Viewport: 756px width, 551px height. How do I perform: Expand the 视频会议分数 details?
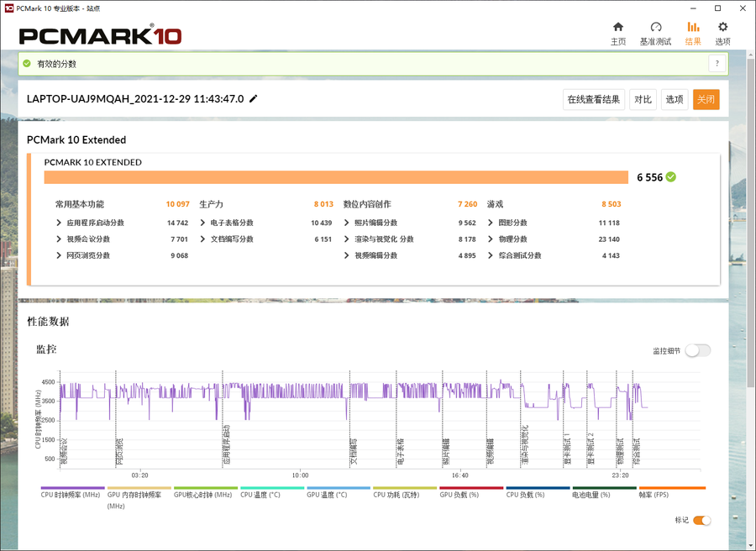coord(59,239)
